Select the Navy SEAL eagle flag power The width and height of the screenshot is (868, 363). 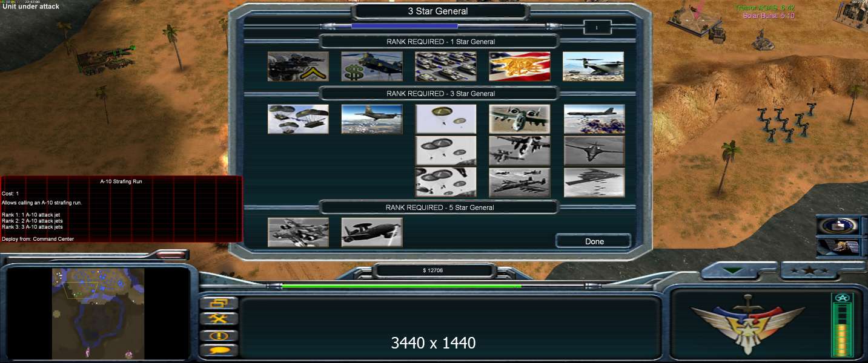[x=520, y=67]
